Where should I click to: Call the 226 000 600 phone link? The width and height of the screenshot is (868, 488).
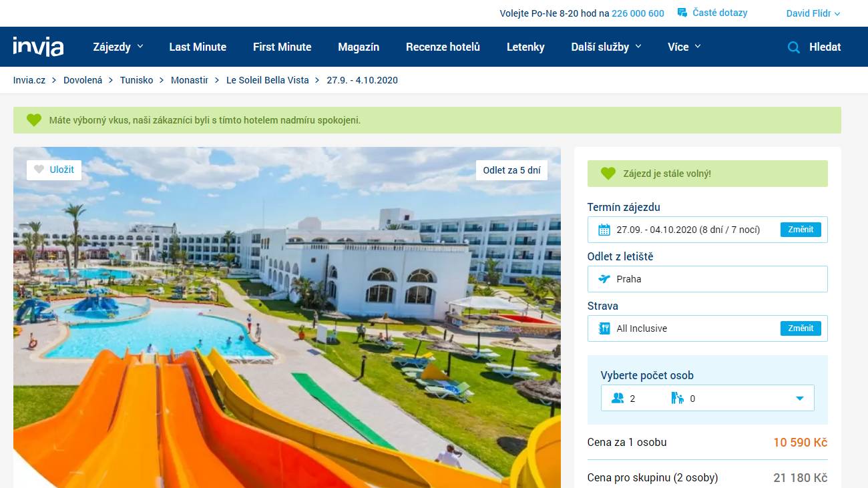point(638,13)
